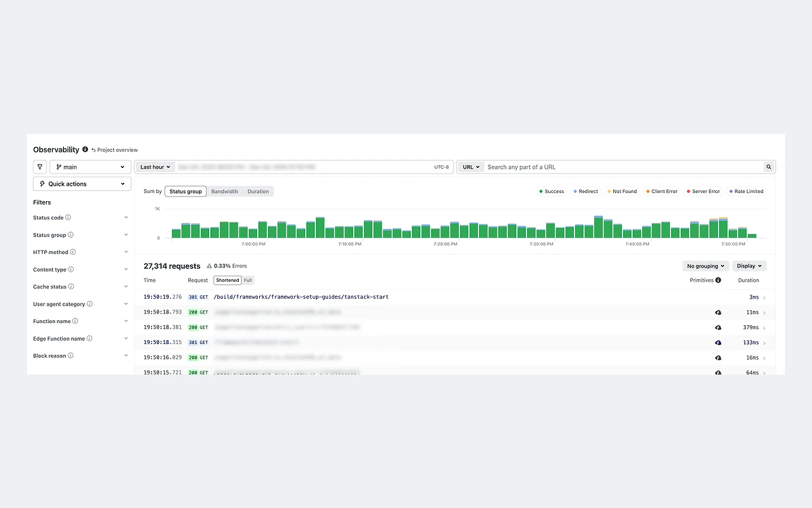The width and height of the screenshot is (812, 508).
Task: Click the Edge Function name filter label
Action: pyautogui.click(x=59, y=339)
